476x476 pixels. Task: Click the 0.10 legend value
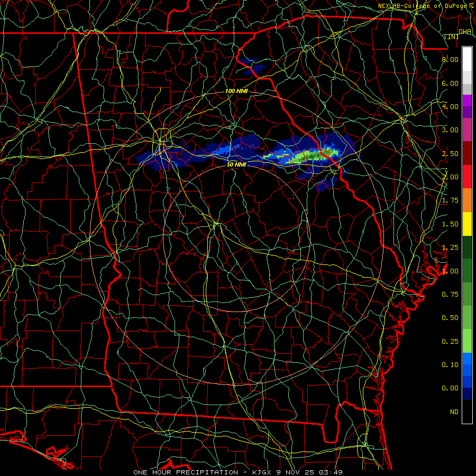450,365
